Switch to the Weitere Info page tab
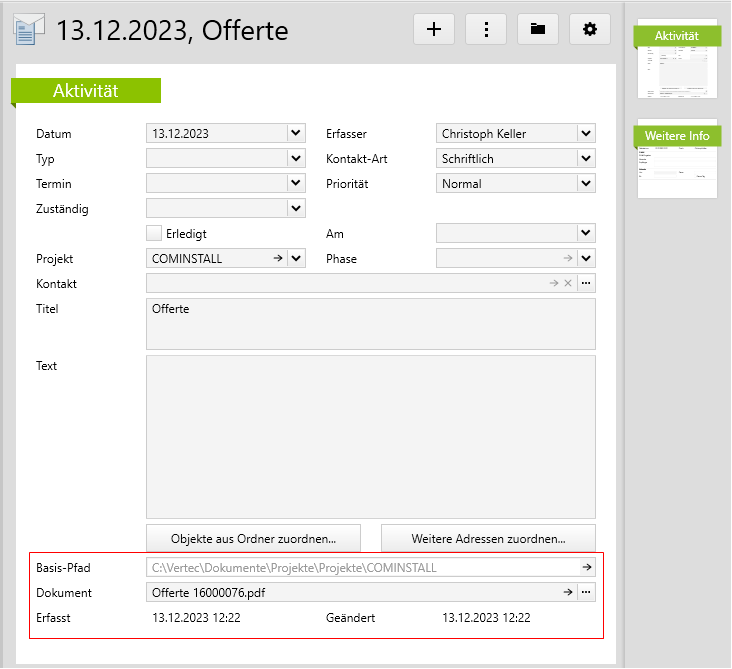 [x=677, y=158]
